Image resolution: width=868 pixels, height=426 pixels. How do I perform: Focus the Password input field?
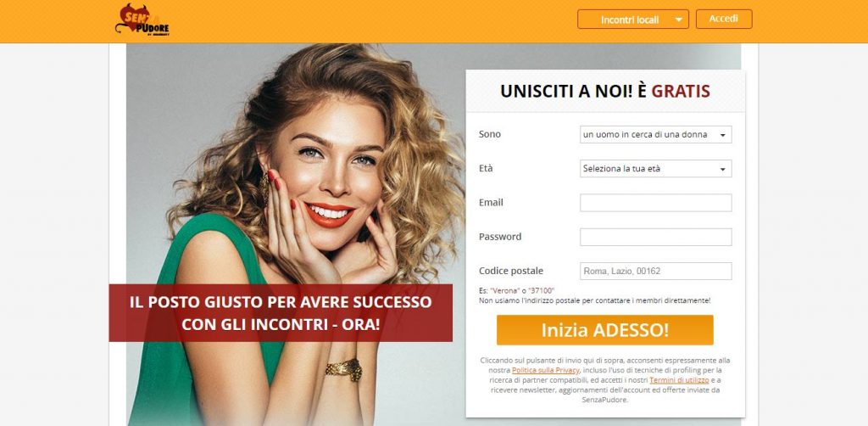[x=655, y=237]
